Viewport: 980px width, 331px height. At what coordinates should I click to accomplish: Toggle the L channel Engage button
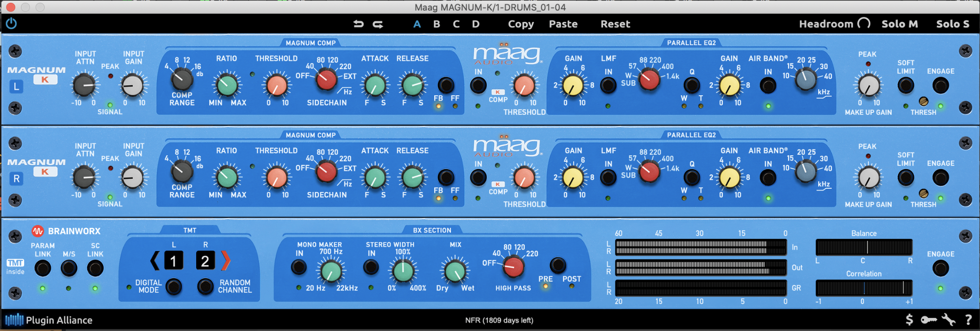click(x=940, y=86)
